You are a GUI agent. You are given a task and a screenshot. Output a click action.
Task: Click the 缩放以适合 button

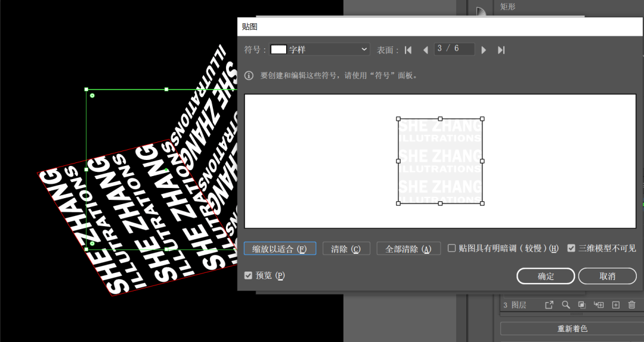(x=280, y=249)
